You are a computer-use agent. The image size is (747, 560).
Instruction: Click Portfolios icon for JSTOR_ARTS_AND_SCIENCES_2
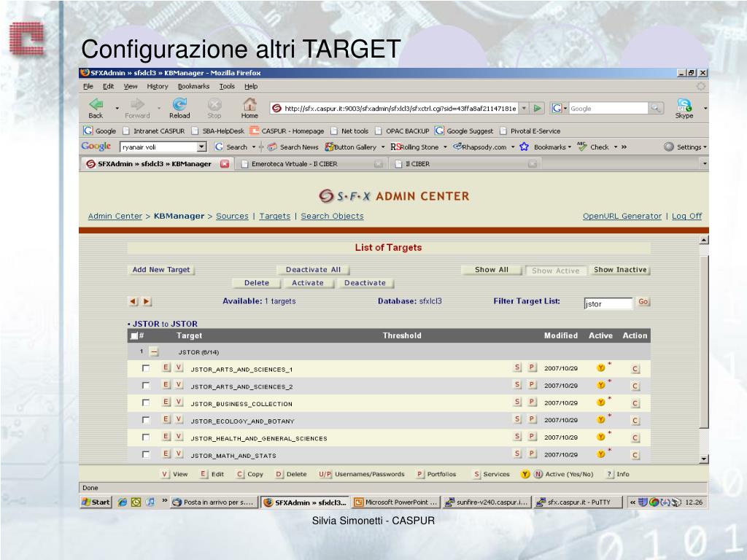pos(532,385)
